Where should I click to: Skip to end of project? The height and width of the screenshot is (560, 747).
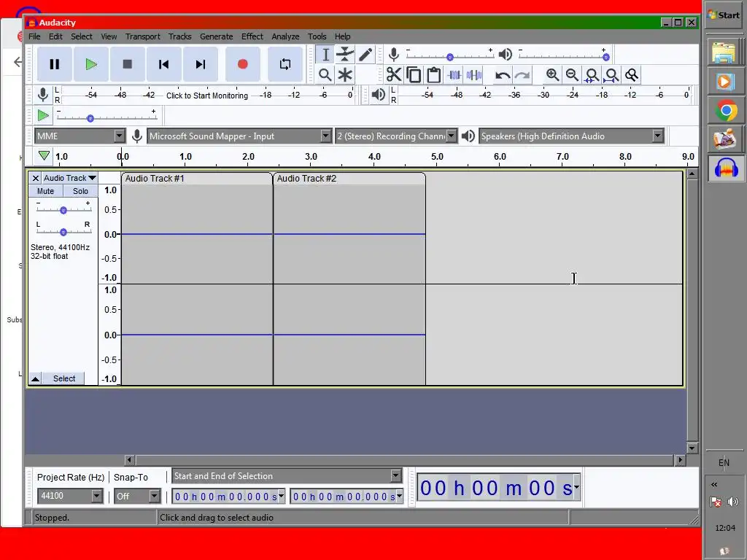click(x=201, y=64)
